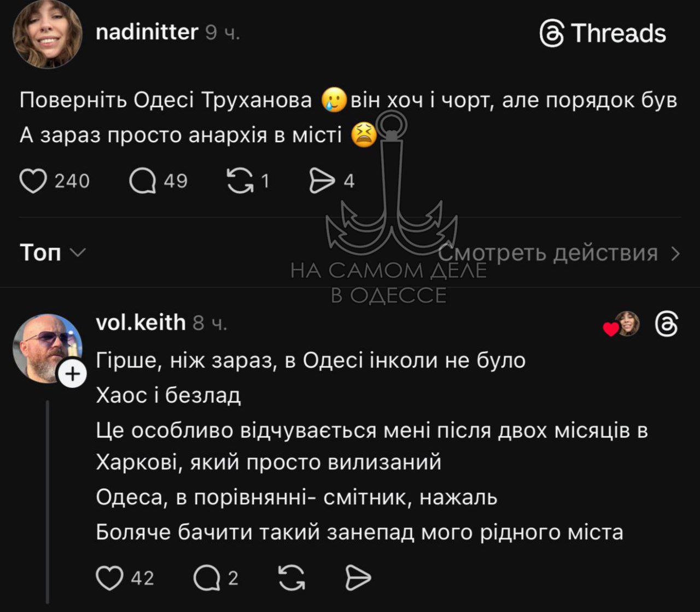
Task: Open the nadinitter username profile link
Action: (147, 33)
